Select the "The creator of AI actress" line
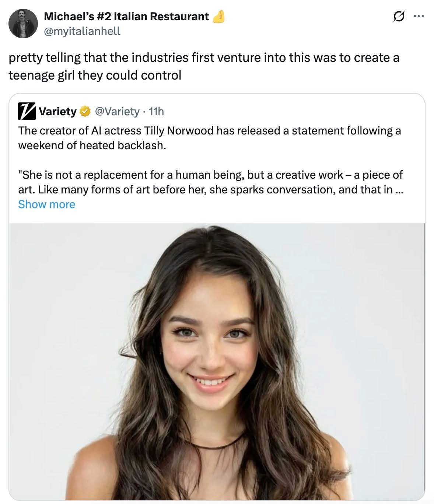 point(209,131)
